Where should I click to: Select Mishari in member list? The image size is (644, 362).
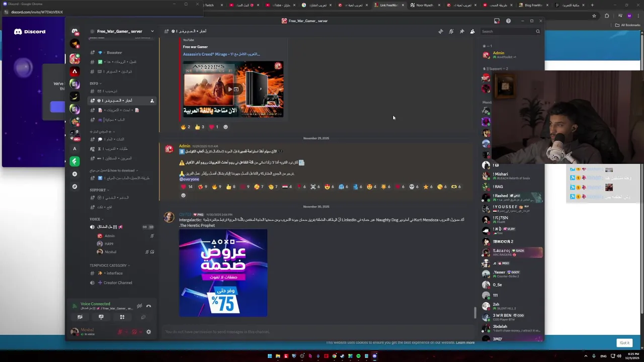pyautogui.click(x=512, y=175)
